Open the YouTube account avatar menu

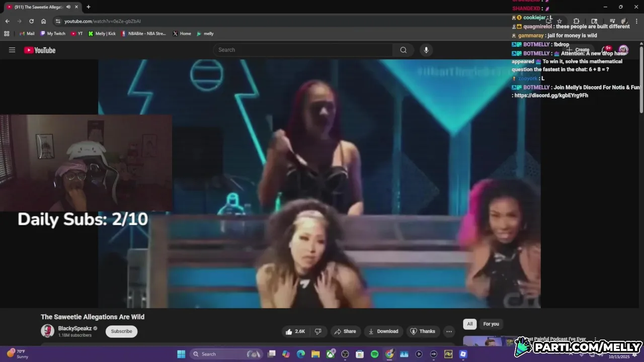coord(623,50)
